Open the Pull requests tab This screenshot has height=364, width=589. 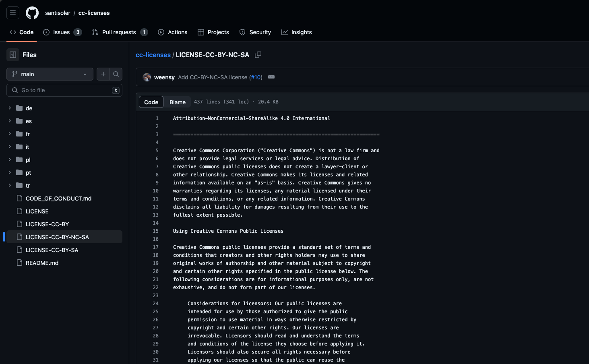point(119,32)
